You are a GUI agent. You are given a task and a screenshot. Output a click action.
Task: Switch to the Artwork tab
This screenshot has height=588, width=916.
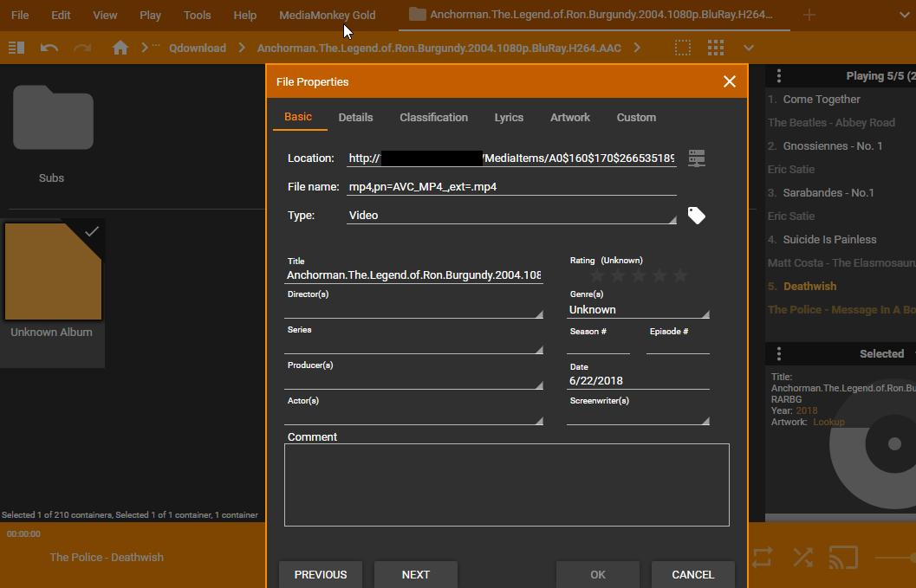click(569, 118)
